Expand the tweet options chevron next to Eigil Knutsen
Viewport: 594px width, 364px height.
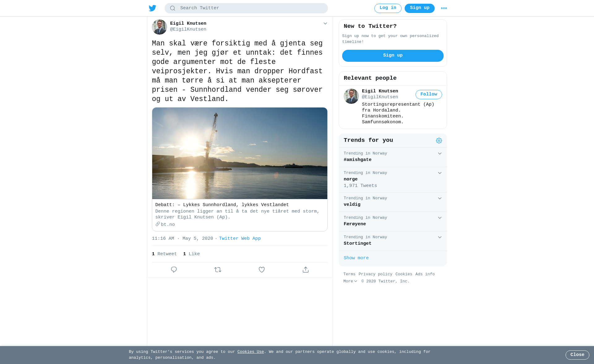tap(325, 23)
